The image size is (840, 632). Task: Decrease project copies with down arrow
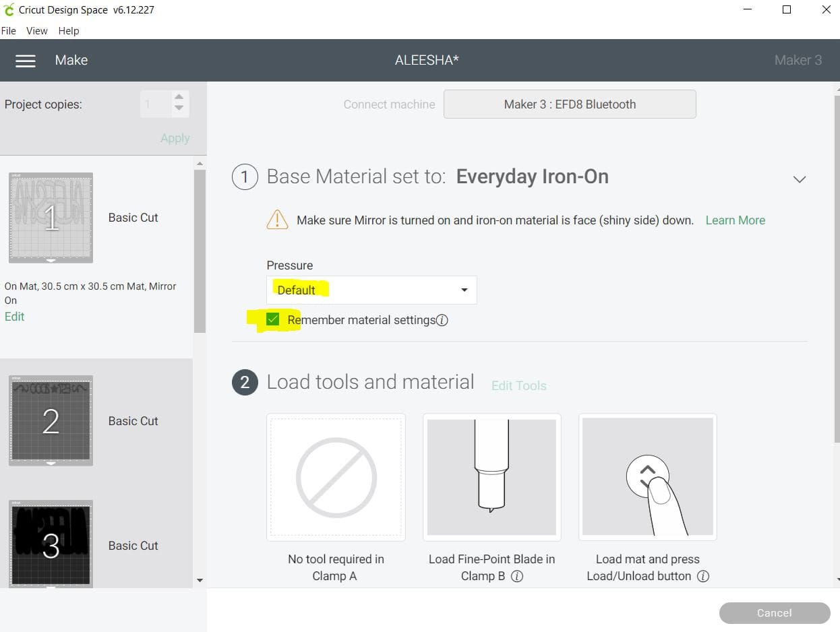[179, 108]
